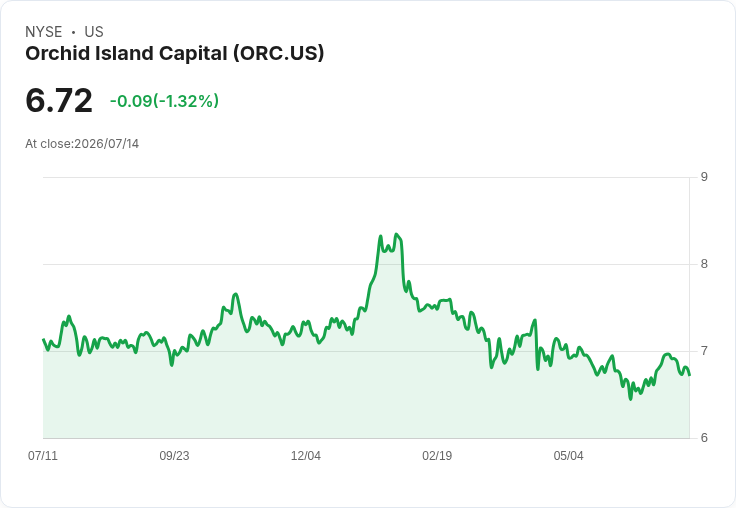The height and width of the screenshot is (508, 736).
Task: Click the 05/04 x-axis date label
Action: pyautogui.click(x=568, y=455)
